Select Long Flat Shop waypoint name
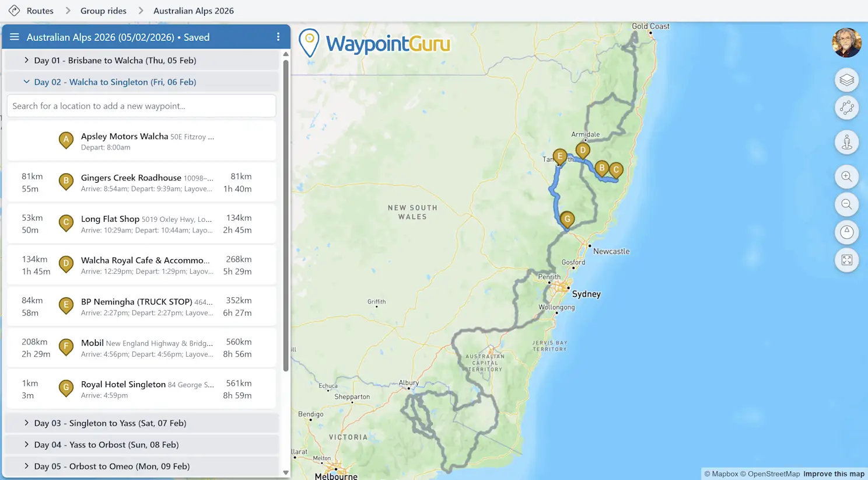Image resolution: width=868 pixels, height=480 pixels. point(110,219)
